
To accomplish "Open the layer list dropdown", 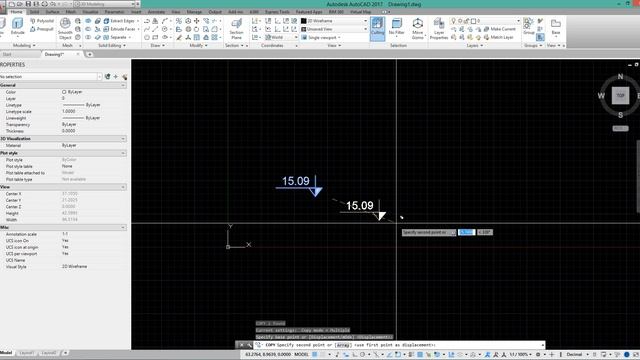I will (485, 20).
